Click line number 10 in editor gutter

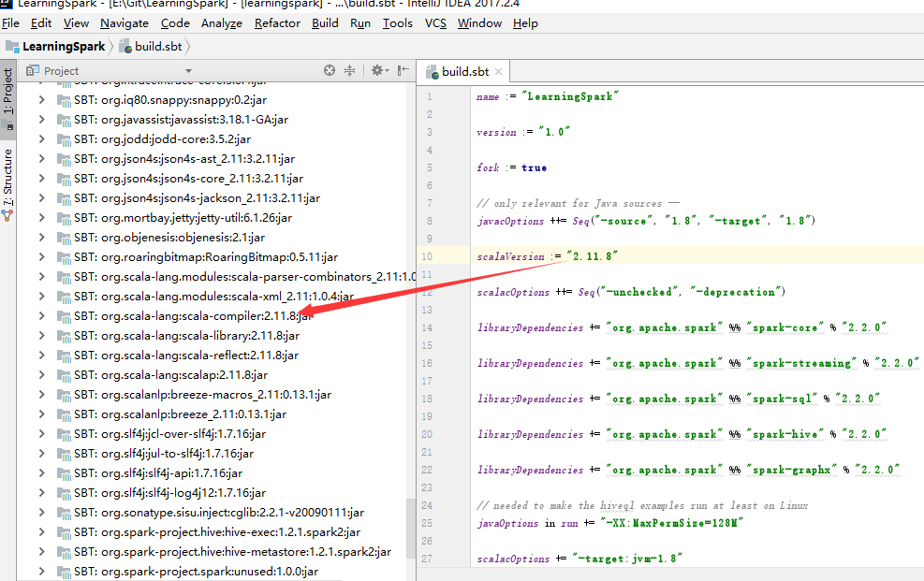[427, 256]
